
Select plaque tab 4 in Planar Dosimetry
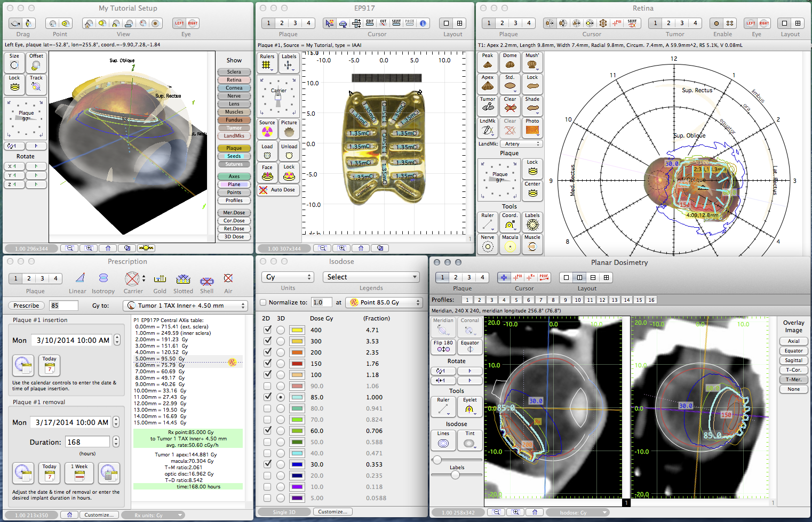point(482,277)
